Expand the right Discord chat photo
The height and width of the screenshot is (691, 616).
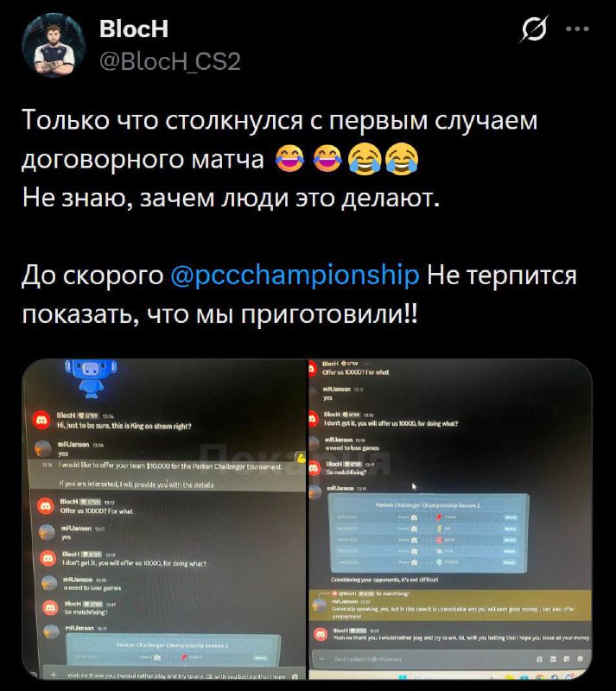[x=450, y=519]
